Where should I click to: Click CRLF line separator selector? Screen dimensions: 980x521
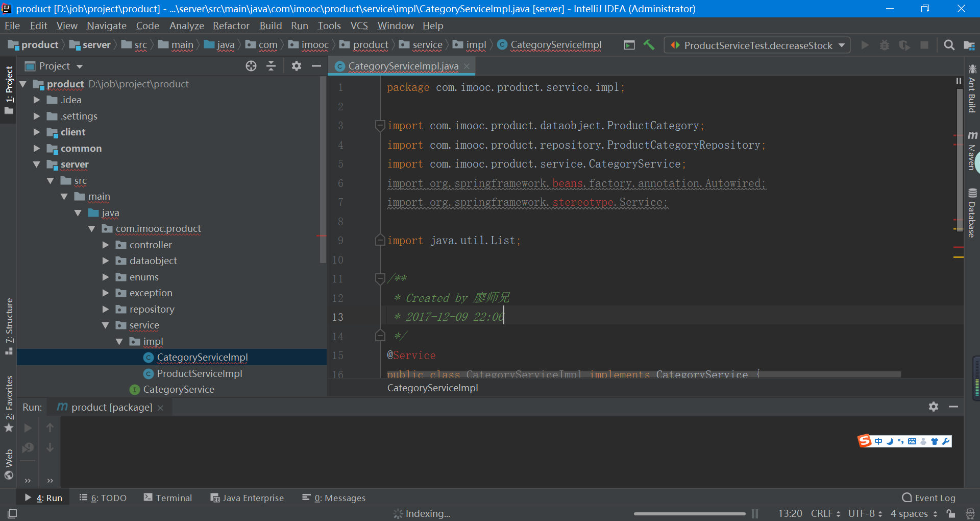pyautogui.click(x=825, y=513)
